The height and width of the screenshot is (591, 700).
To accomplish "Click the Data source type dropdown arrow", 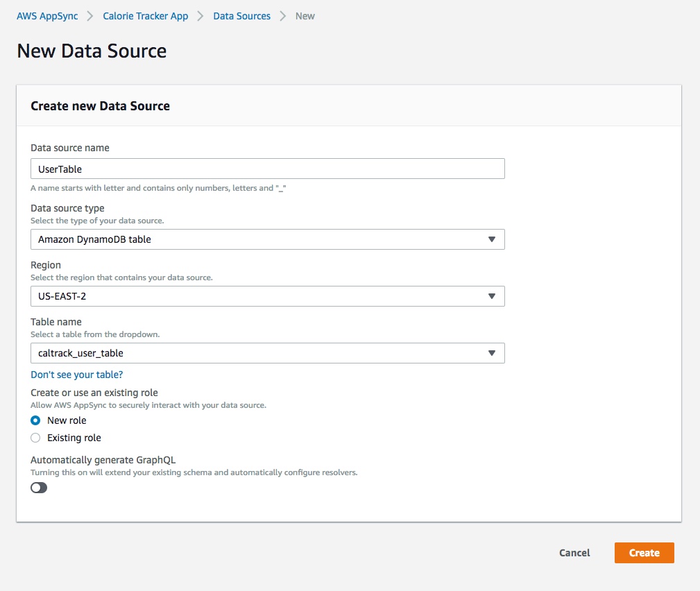I will point(491,240).
